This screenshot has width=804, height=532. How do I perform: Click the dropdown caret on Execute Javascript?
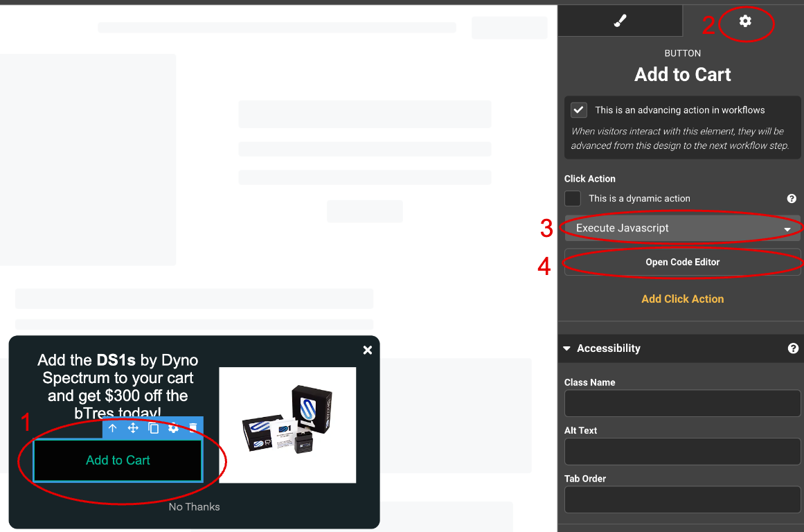[787, 228]
